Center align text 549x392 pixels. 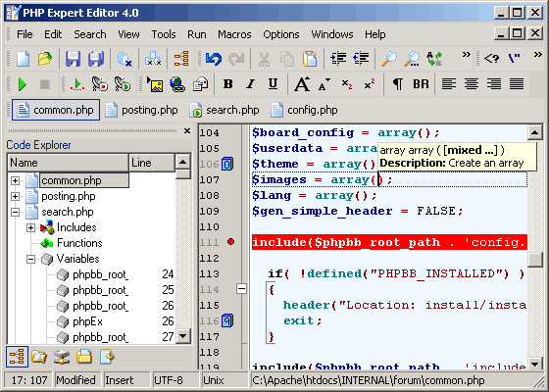pos(472,84)
